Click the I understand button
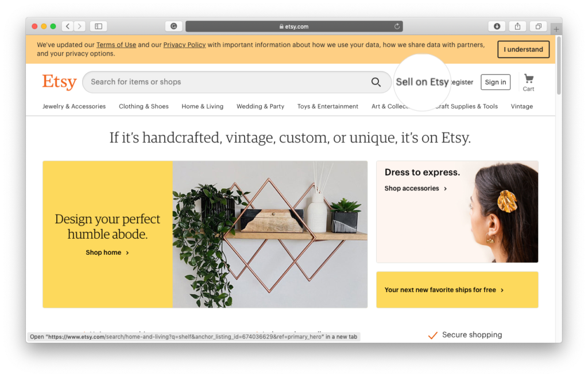The image size is (588, 377). pos(523,49)
